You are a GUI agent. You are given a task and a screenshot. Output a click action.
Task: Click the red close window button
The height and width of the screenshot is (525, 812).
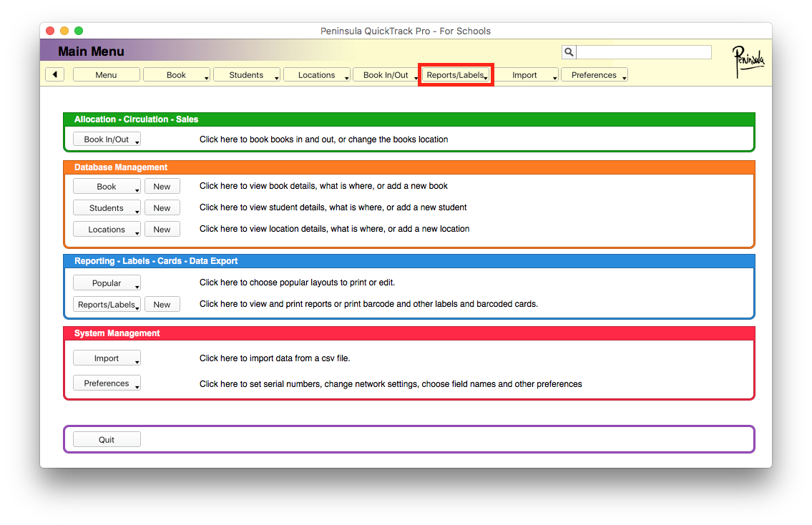[x=50, y=31]
